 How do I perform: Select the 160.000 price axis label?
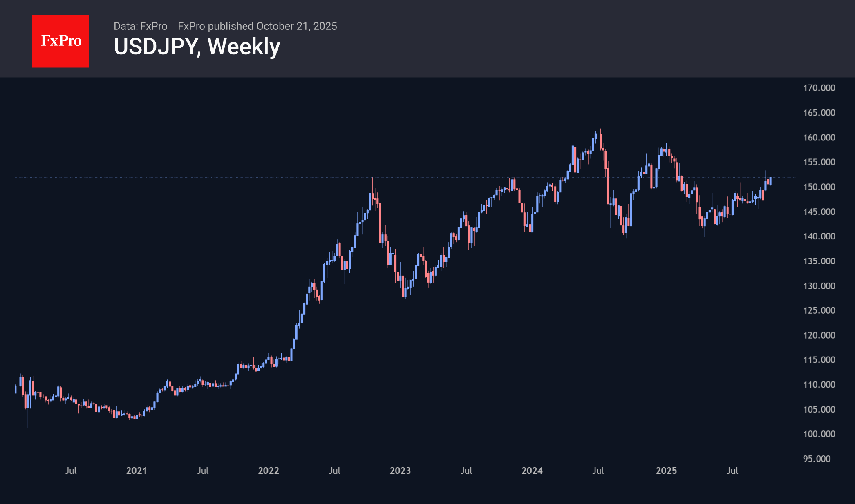click(x=819, y=137)
